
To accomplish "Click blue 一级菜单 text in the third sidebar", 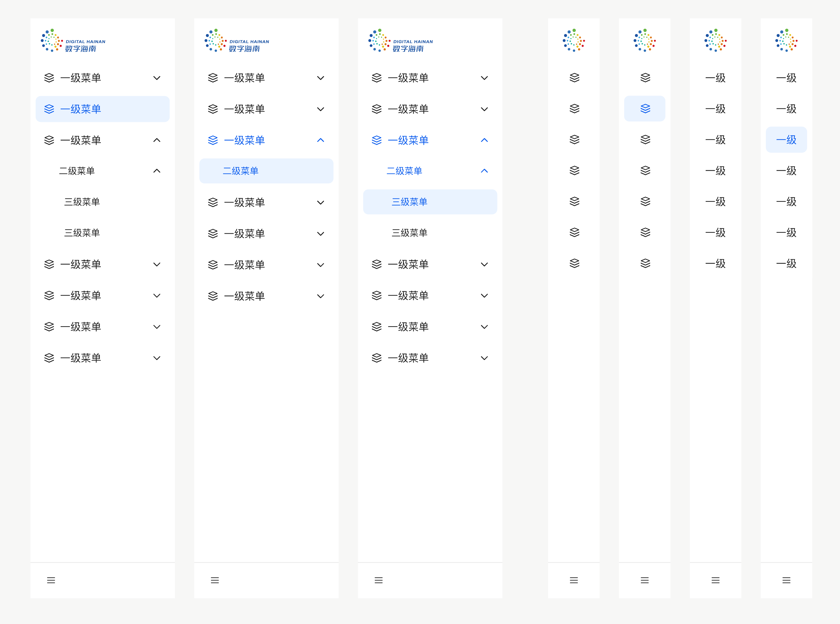I will click(x=408, y=140).
